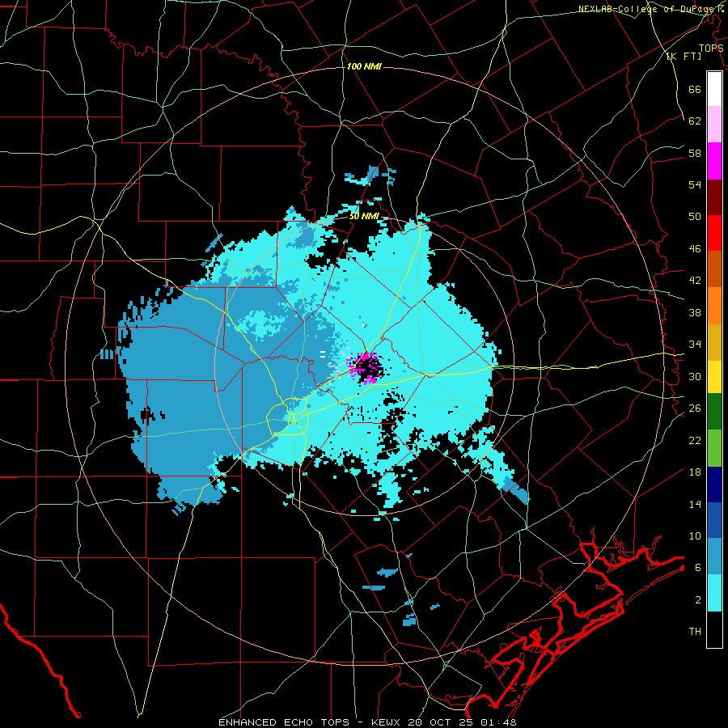Click the K FT units label
This screenshot has height=728, width=728.
click(x=684, y=56)
